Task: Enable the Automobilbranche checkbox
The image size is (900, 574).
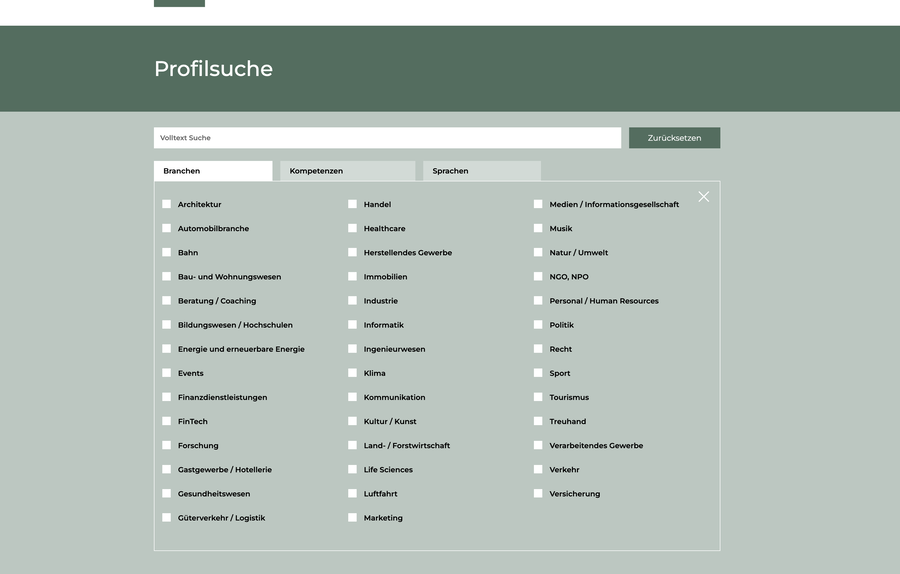Action: pos(167,228)
